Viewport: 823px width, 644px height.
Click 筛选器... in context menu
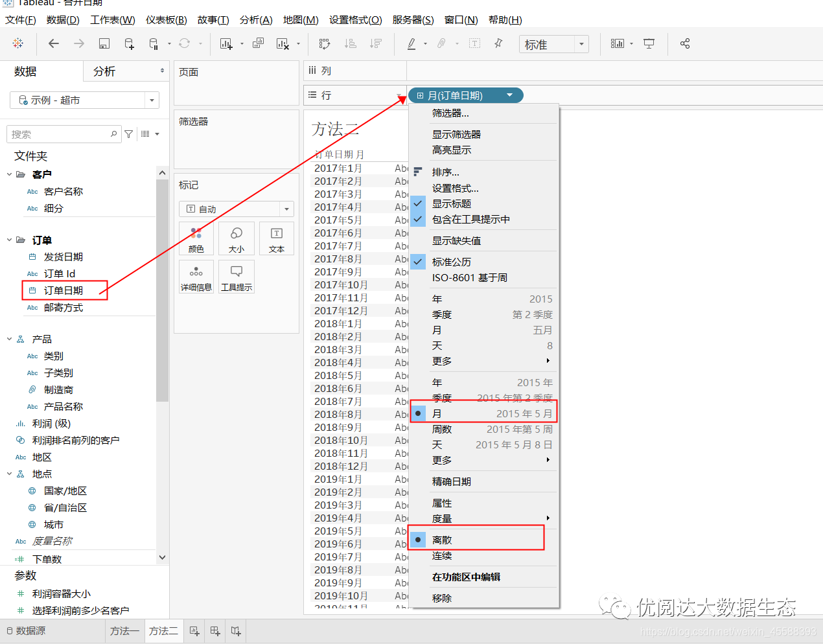pos(483,113)
